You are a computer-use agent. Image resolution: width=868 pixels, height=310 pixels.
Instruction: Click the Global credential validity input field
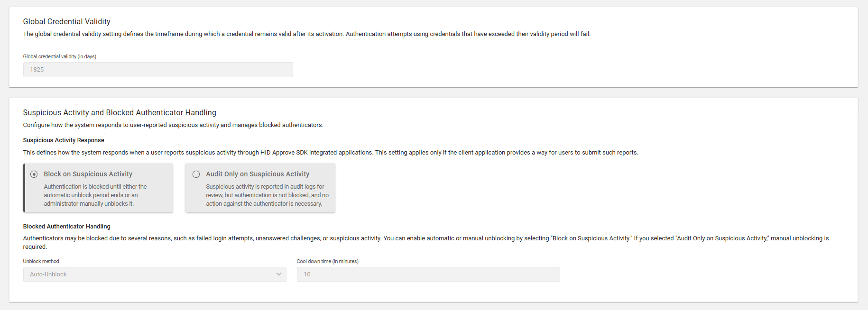(158, 70)
